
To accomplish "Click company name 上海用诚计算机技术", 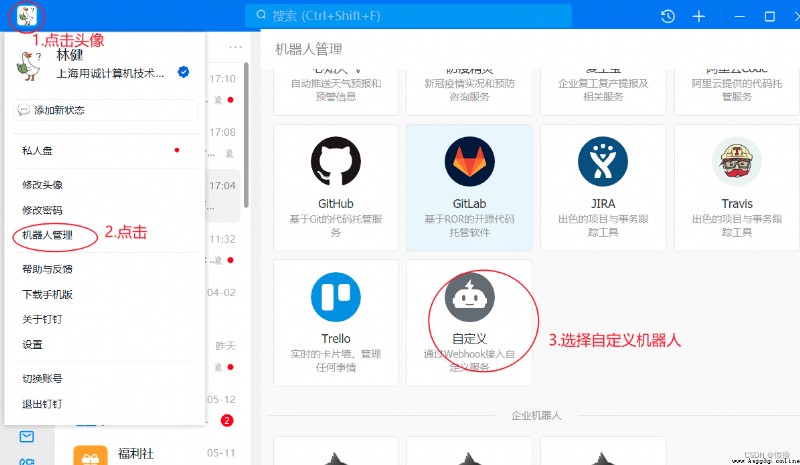I will click(x=110, y=74).
